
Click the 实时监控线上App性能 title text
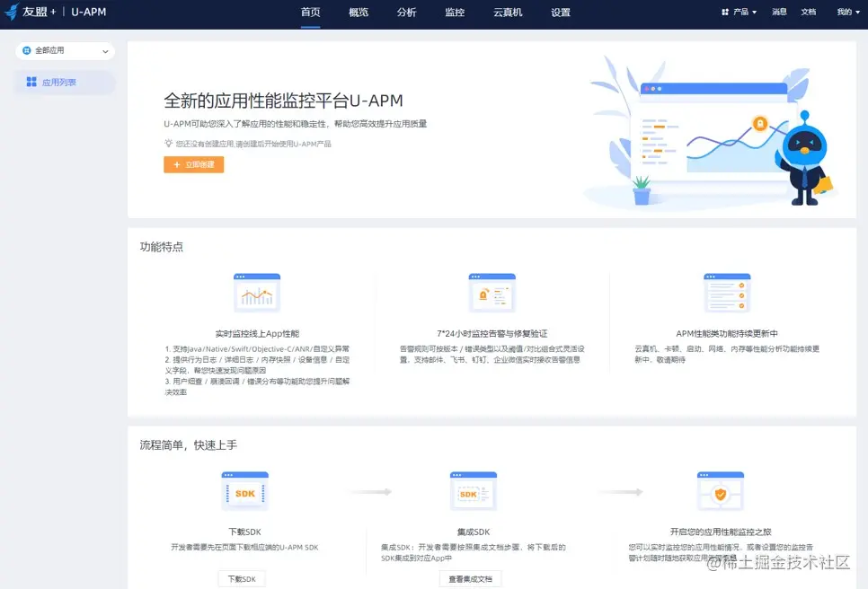[257, 333]
